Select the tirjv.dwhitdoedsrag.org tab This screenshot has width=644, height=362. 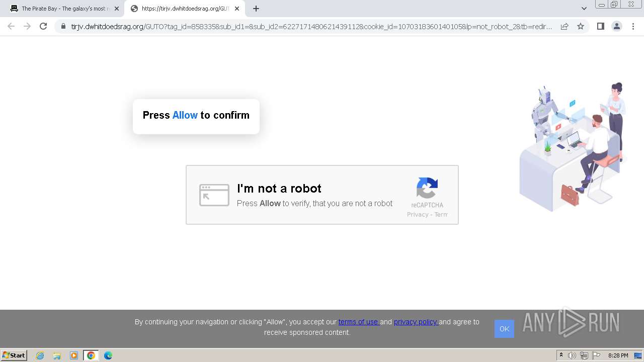[x=184, y=9]
